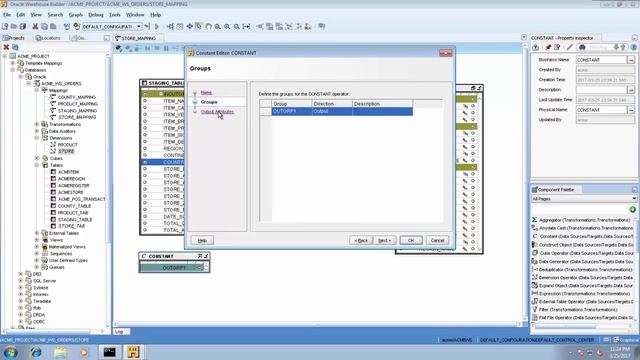Screen dimensions: 640x360
Task: Click the Save All toolbar icon
Action: pyautogui.click(x=23, y=27)
